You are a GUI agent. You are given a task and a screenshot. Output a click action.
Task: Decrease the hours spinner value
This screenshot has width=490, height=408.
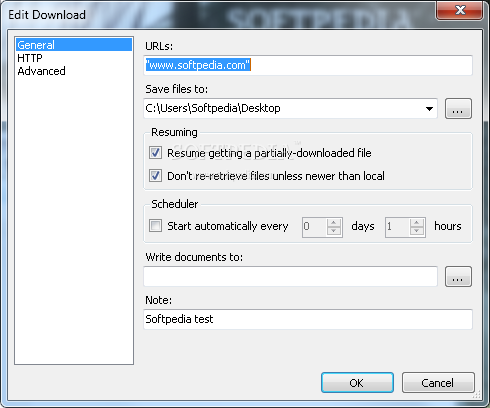coord(417,231)
